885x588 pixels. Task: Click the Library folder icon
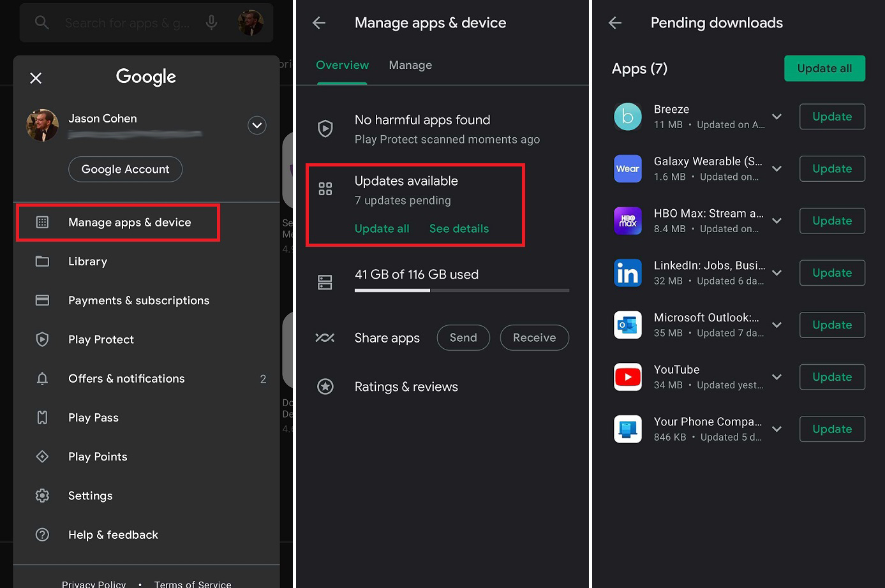(42, 261)
